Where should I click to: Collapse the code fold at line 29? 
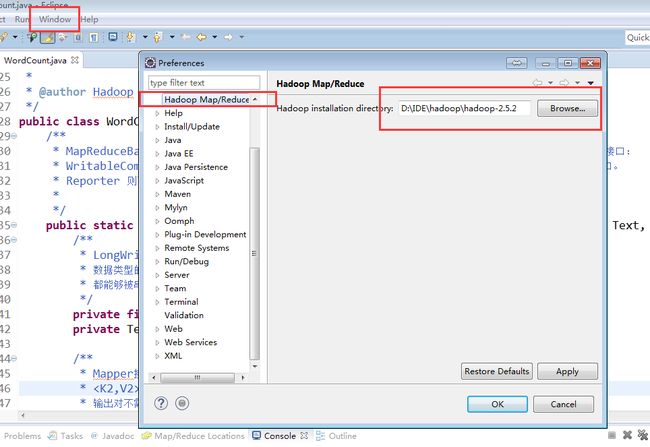15,136
